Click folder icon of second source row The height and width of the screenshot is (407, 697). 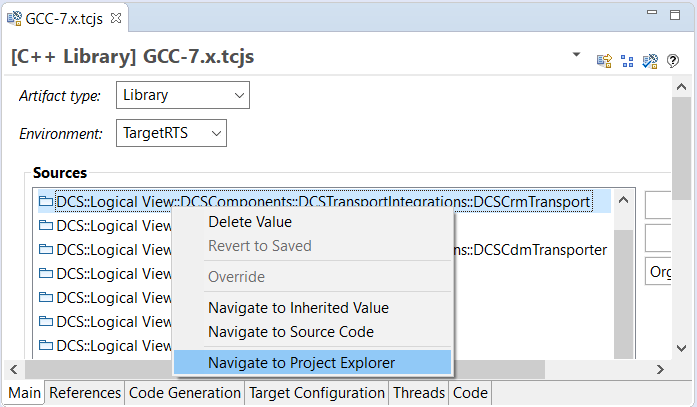click(x=46, y=225)
